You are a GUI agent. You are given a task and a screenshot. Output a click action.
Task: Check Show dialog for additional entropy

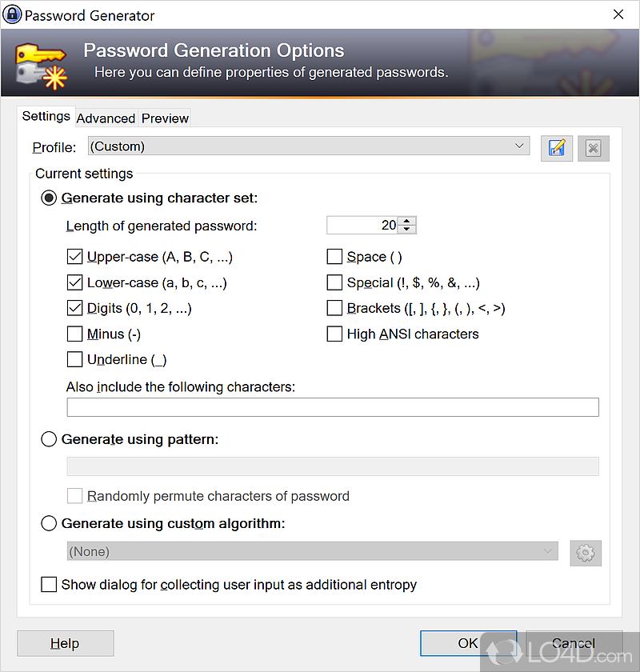[x=49, y=585]
